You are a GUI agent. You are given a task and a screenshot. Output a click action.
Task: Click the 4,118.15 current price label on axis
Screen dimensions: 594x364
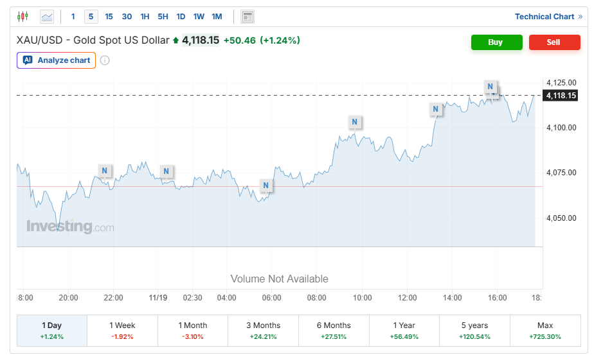coord(561,96)
